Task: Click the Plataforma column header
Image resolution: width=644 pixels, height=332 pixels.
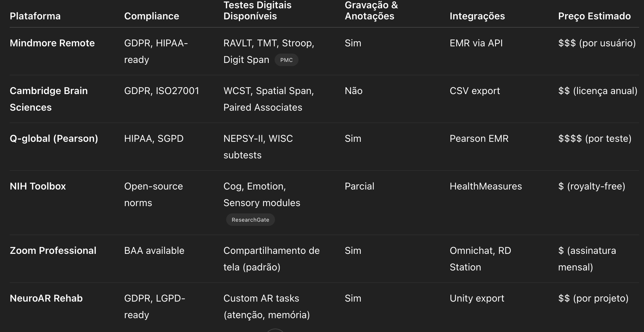Action: pos(35,16)
